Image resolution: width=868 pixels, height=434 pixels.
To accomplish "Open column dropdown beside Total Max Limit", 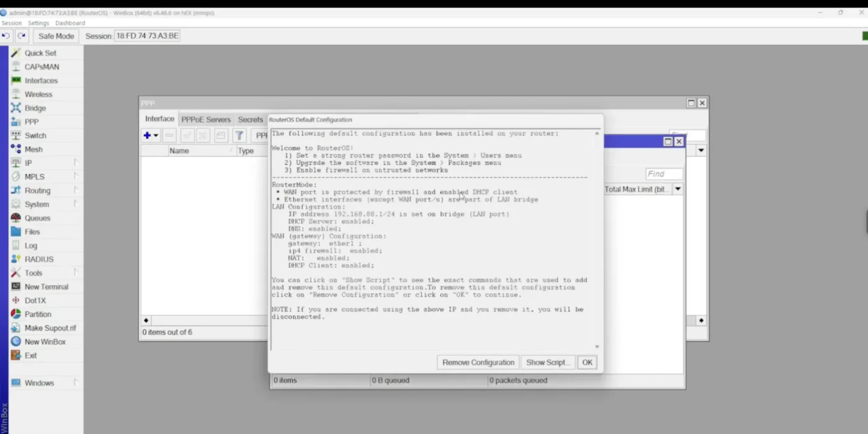I will 678,189.
